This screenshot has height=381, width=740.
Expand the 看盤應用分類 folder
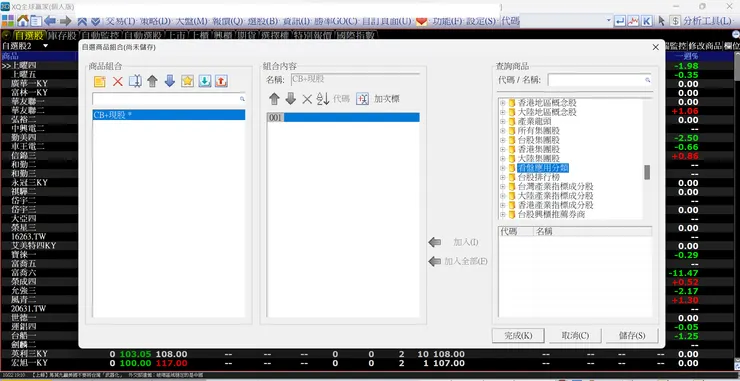click(x=503, y=168)
